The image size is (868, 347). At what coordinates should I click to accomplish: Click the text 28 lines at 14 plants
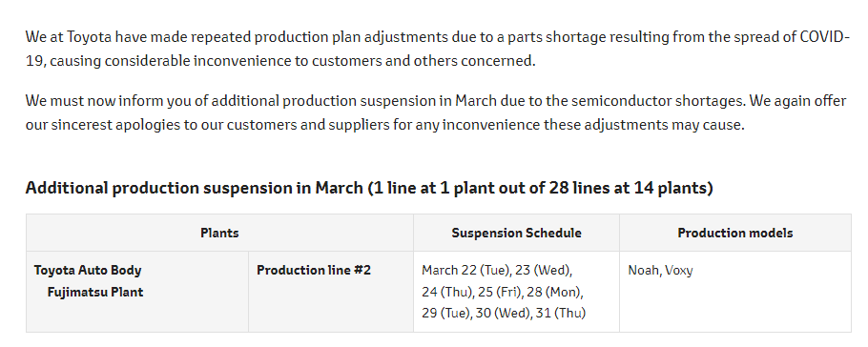pos(628,188)
